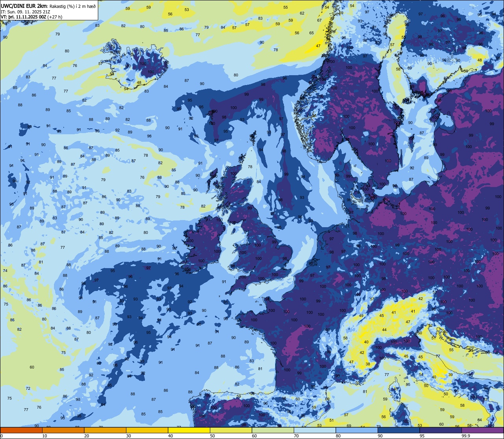
Task: Click the humidity value '62' near the top
Action: (x=302, y=13)
